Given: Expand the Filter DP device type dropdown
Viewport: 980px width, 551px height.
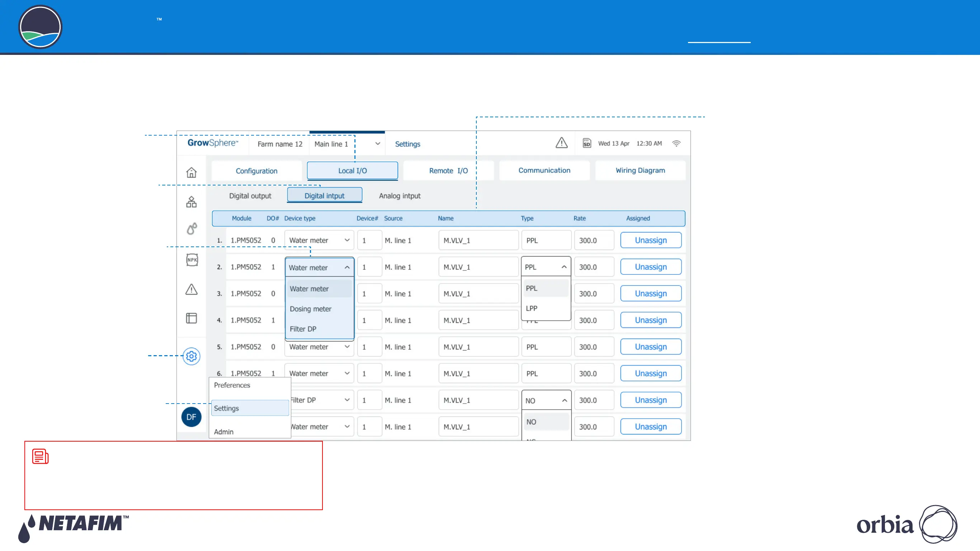Looking at the screenshot, I should [322, 400].
